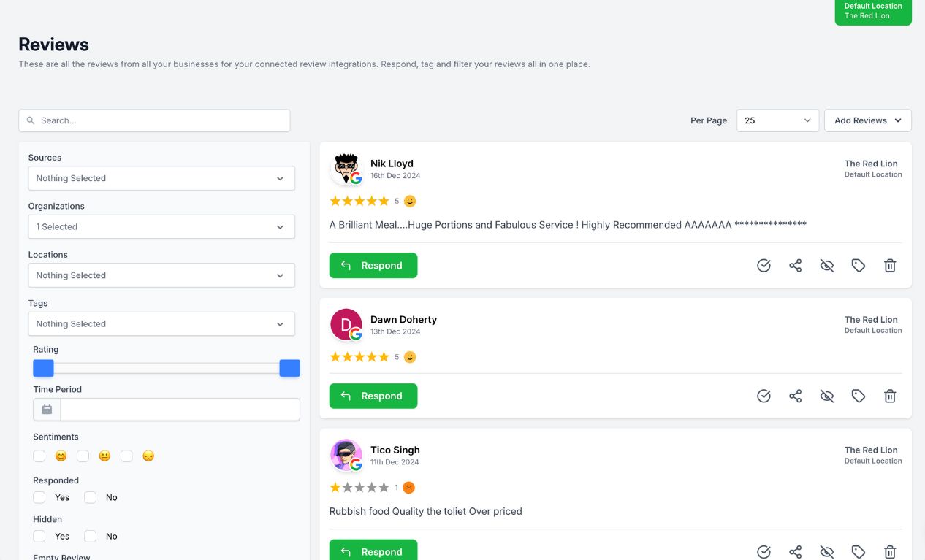Tag Tico Singh's review
925x560 pixels.
859,551
